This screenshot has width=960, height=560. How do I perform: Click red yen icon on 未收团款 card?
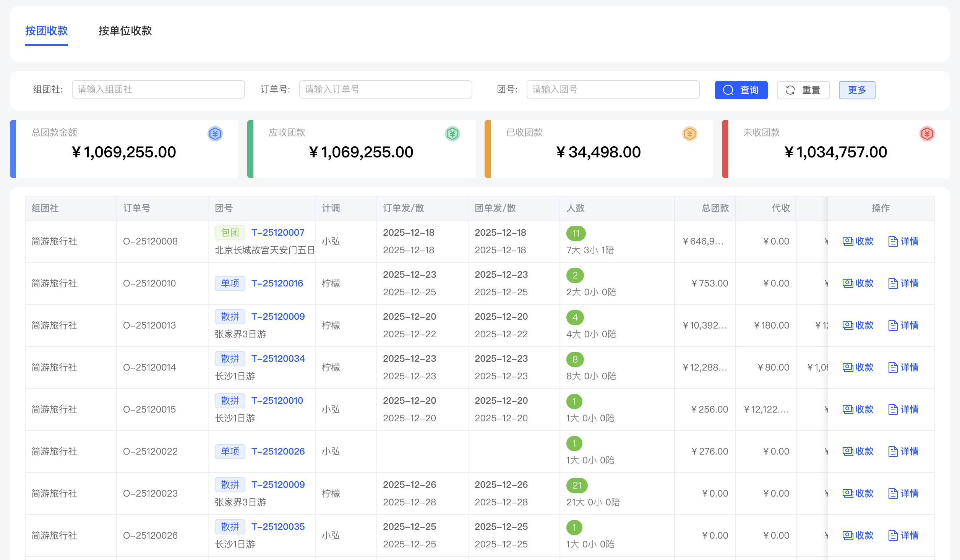[x=927, y=134]
